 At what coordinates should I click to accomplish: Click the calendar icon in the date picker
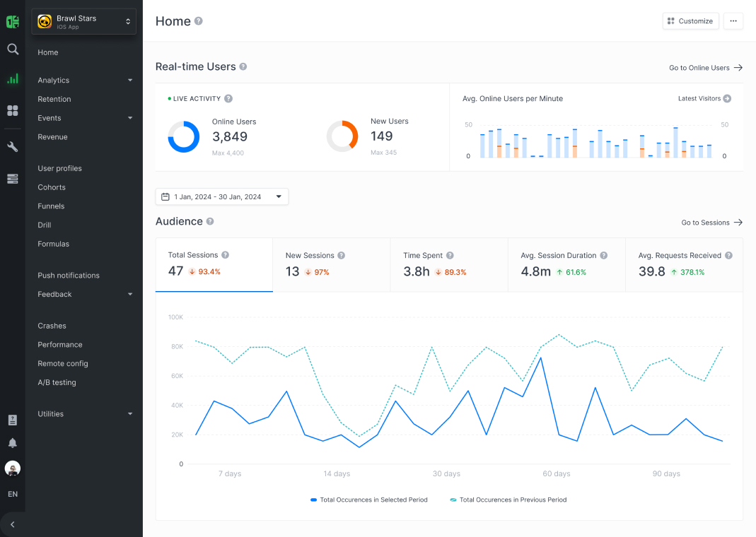point(166,196)
